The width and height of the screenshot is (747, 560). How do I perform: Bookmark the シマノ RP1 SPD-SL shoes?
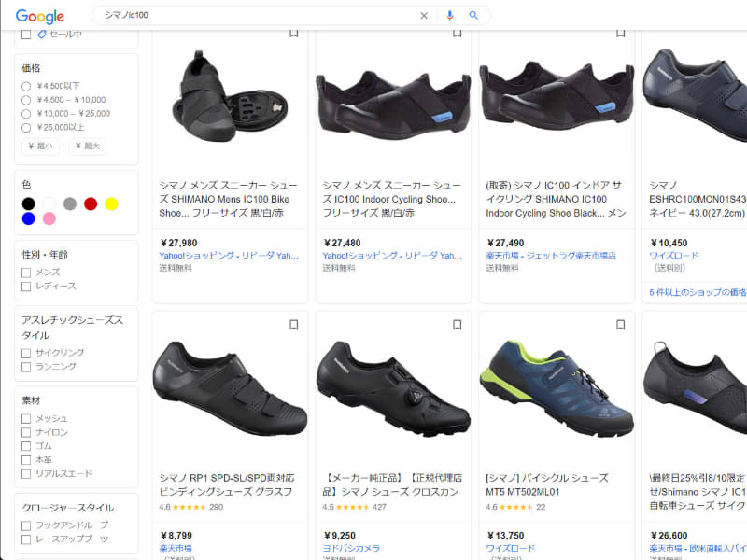293,323
